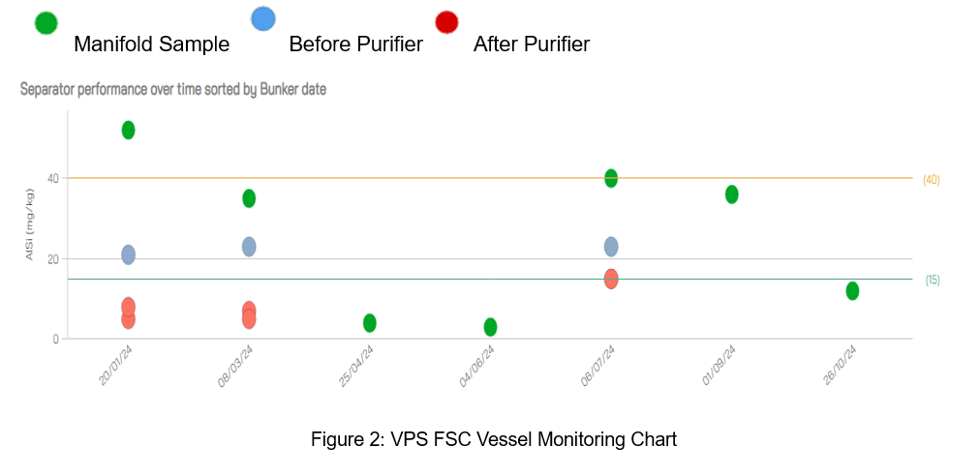Screen dimensions: 980x476
Task: Select the green manifold point above 20/01/24
Action: (128, 130)
